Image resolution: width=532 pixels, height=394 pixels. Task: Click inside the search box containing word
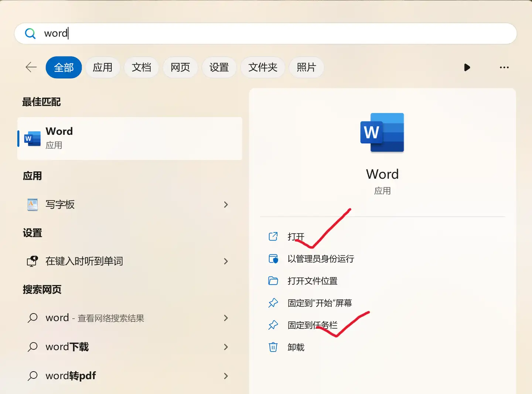(265, 34)
